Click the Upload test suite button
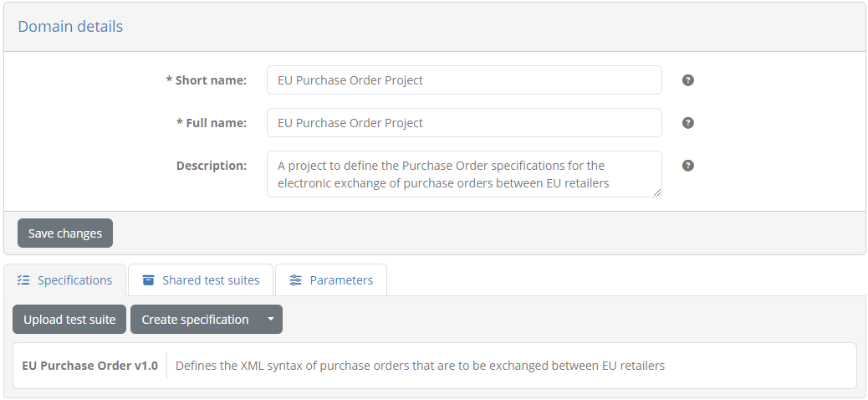 point(69,320)
